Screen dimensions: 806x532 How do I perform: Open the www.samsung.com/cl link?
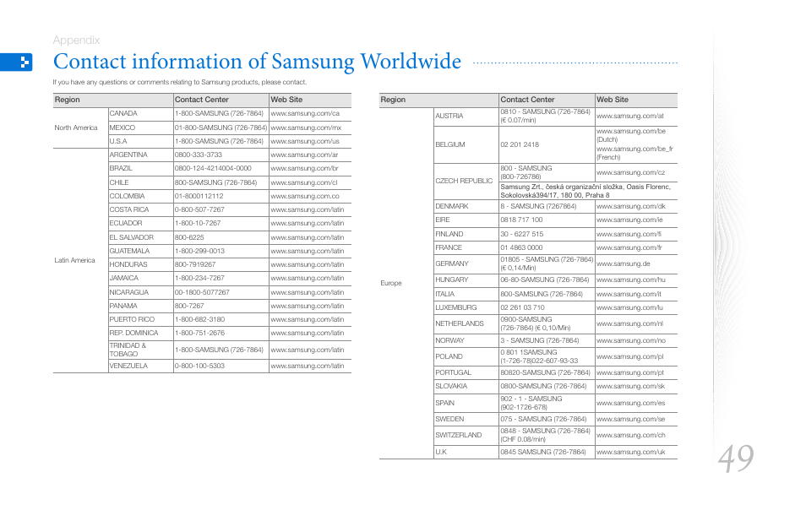[x=304, y=182]
